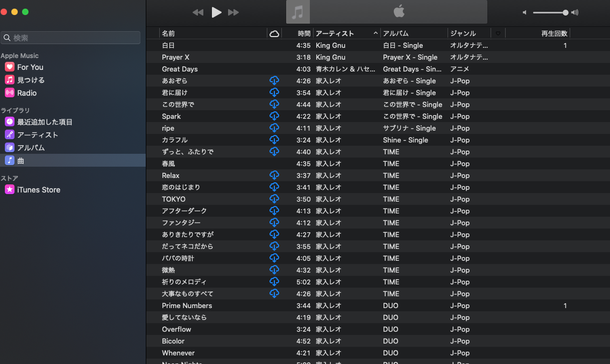Screen dimensions: 610x364
Task: Sort by the 名前 column header
Action: coord(213,33)
